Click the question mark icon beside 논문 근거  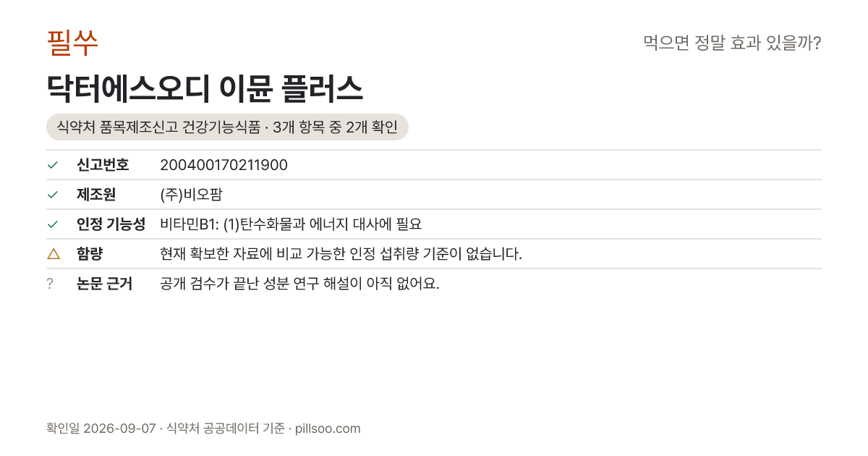[x=50, y=284]
